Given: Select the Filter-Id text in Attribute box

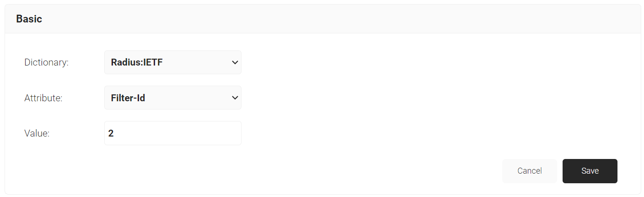Looking at the screenshot, I should [128, 98].
